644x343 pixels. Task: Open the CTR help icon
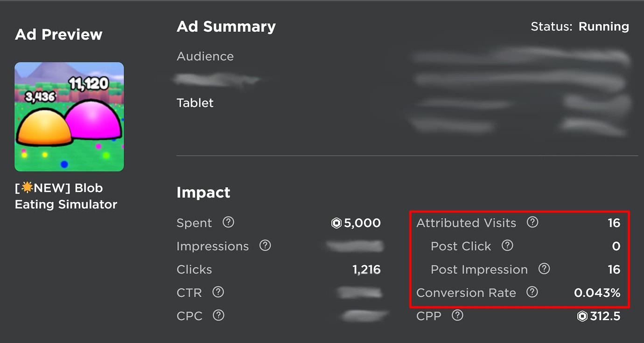(217, 293)
